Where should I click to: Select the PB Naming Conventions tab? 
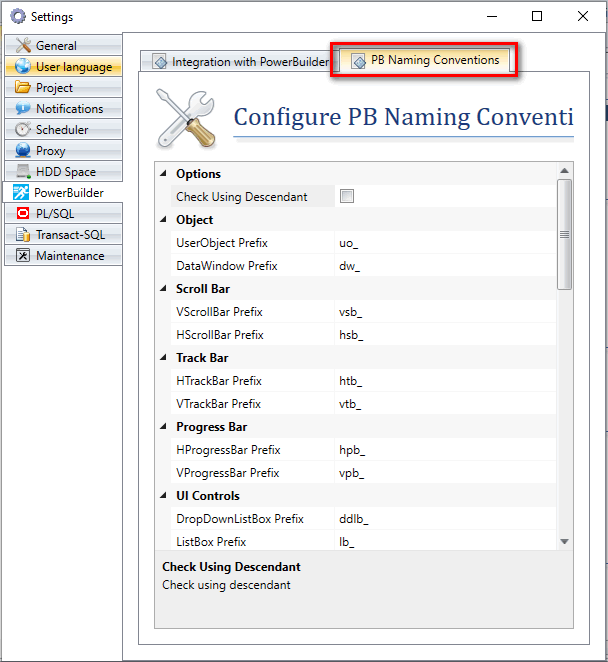point(425,60)
